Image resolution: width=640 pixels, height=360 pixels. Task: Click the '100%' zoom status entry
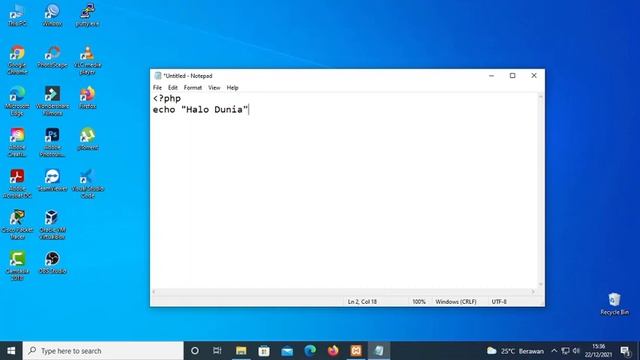point(419,302)
